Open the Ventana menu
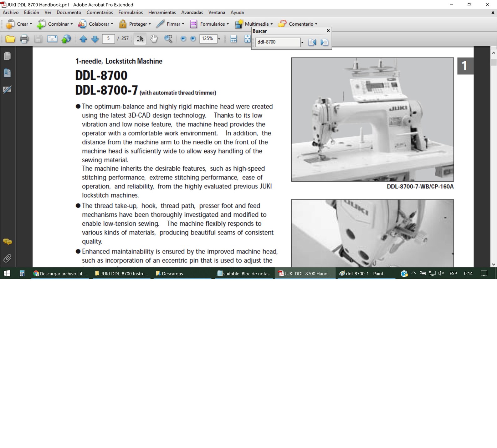497x448 pixels. [217, 13]
